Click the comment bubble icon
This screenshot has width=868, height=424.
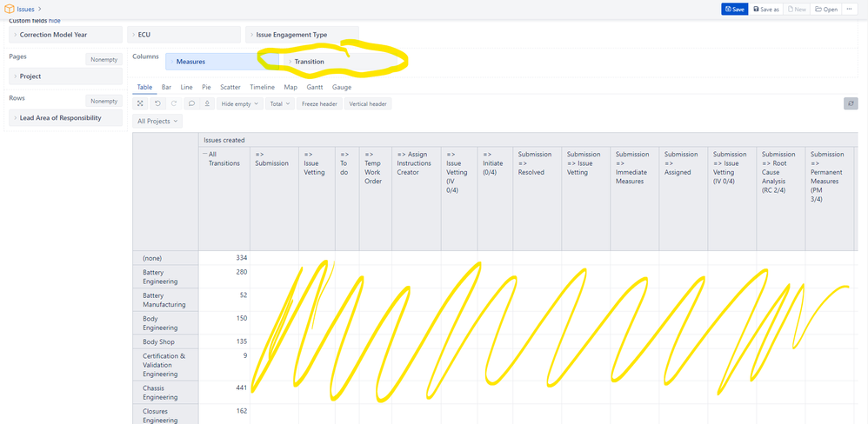[191, 103]
